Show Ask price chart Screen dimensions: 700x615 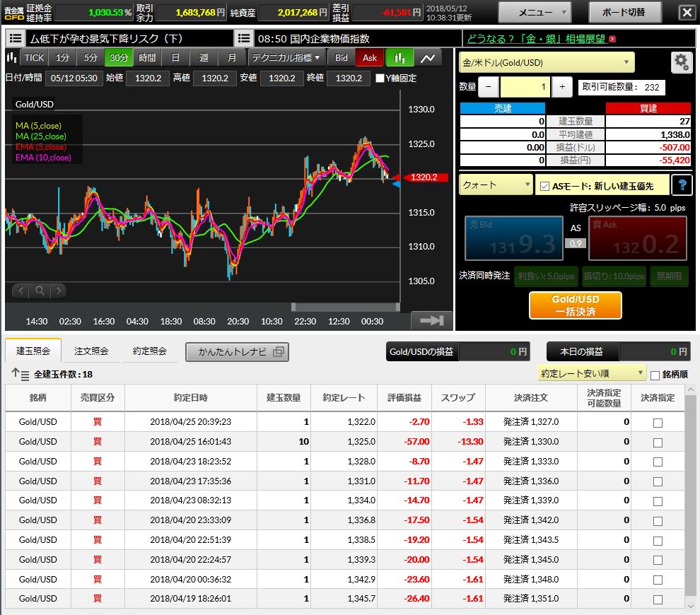[x=370, y=57]
